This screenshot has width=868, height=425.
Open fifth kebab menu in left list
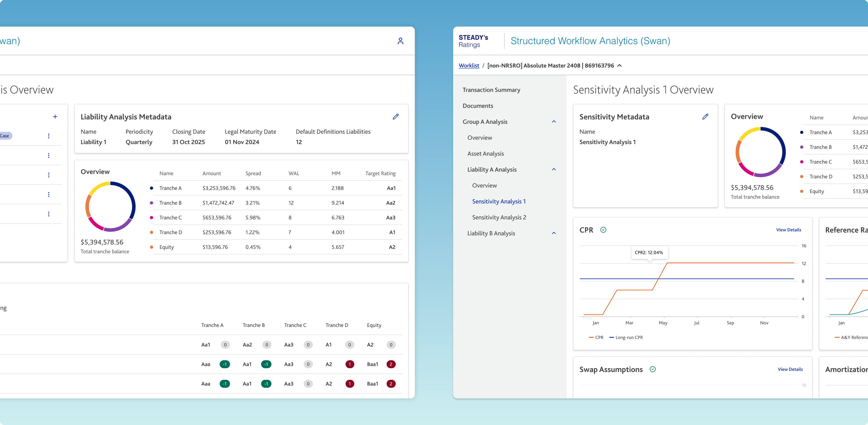coord(49,214)
